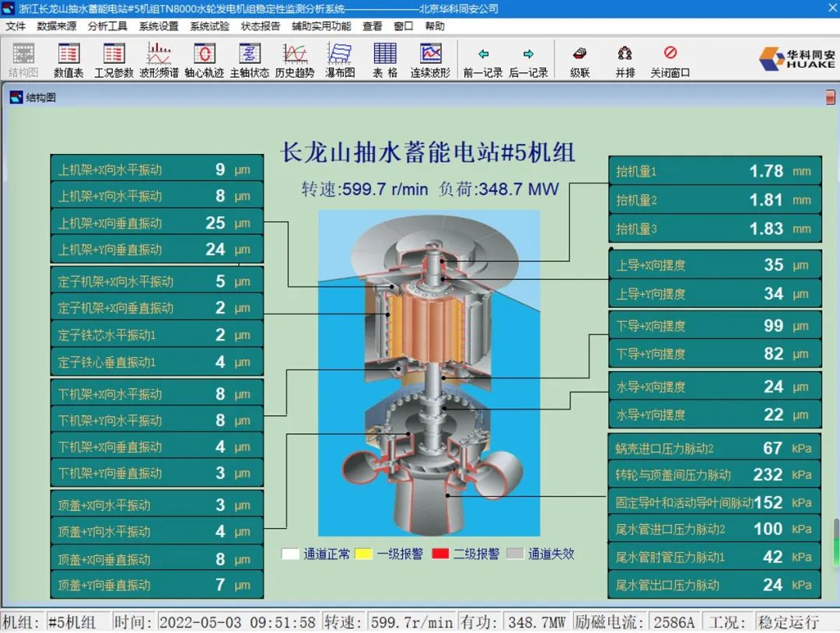Select the 抬机量1 1.78 mm row
The height and width of the screenshot is (633, 840).
[x=715, y=171]
